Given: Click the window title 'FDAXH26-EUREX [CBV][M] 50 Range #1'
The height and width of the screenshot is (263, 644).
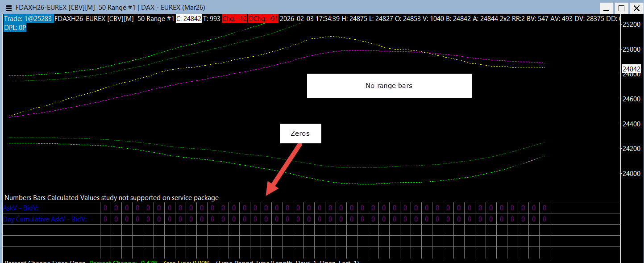Looking at the screenshot, I should 75,8.
